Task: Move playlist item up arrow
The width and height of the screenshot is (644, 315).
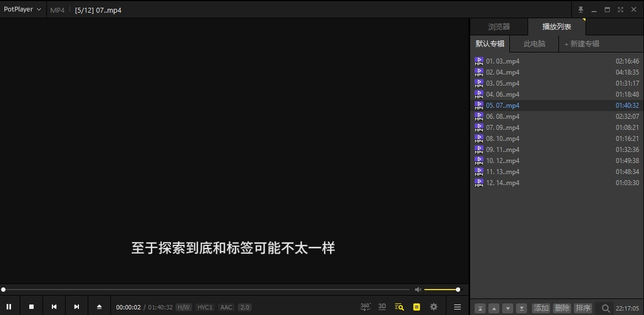Action: (x=494, y=308)
